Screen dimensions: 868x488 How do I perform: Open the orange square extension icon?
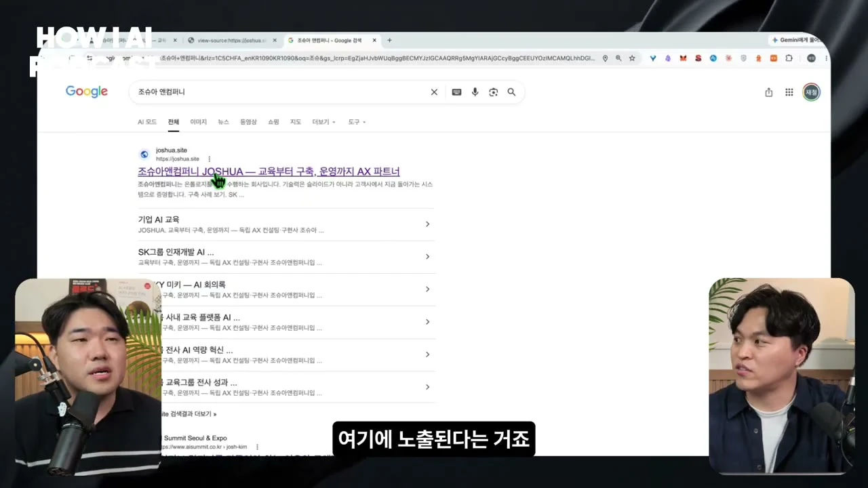774,58
